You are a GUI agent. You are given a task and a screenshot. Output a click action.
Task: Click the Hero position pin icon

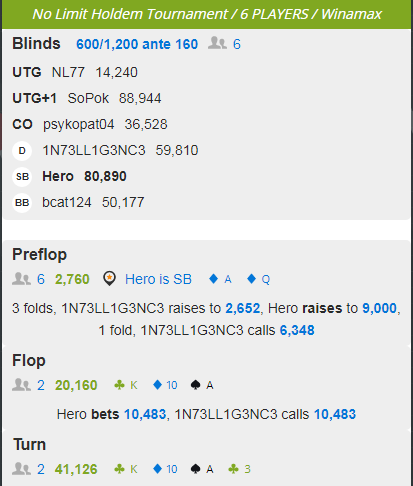(x=109, y=279)
